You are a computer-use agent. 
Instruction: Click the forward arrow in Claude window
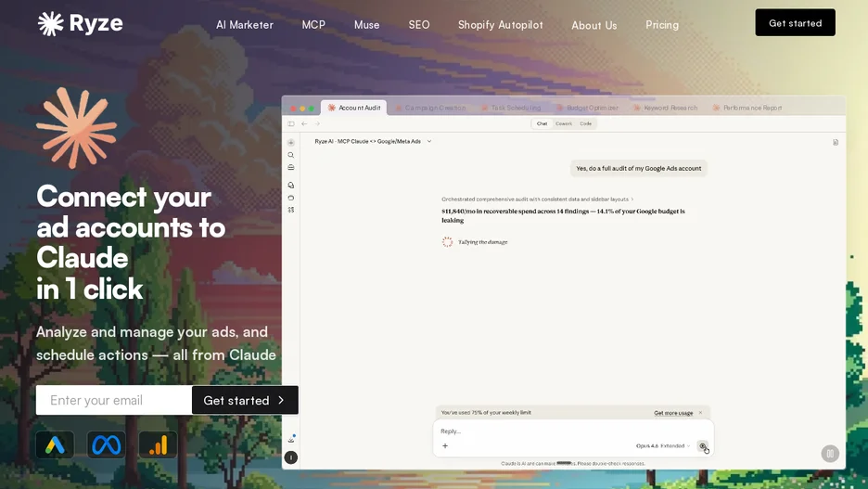pyautogui.click(x=317, y=123)
